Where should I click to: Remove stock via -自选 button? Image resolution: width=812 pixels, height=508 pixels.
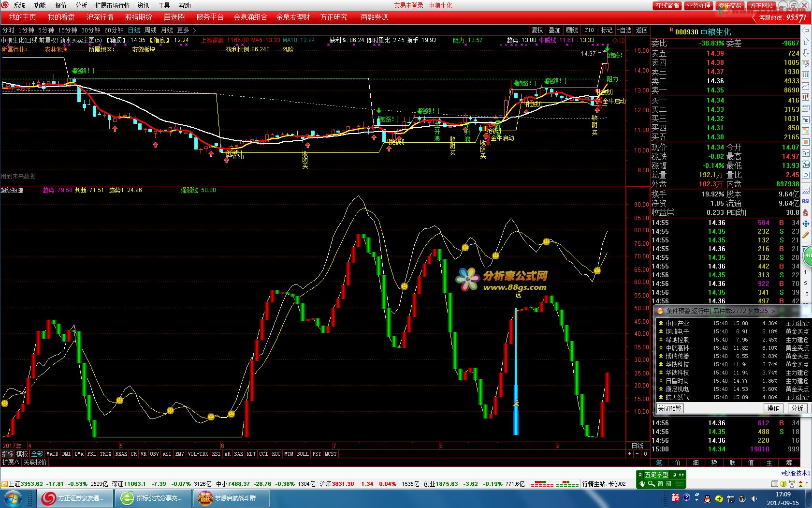[x=623, y=30]
